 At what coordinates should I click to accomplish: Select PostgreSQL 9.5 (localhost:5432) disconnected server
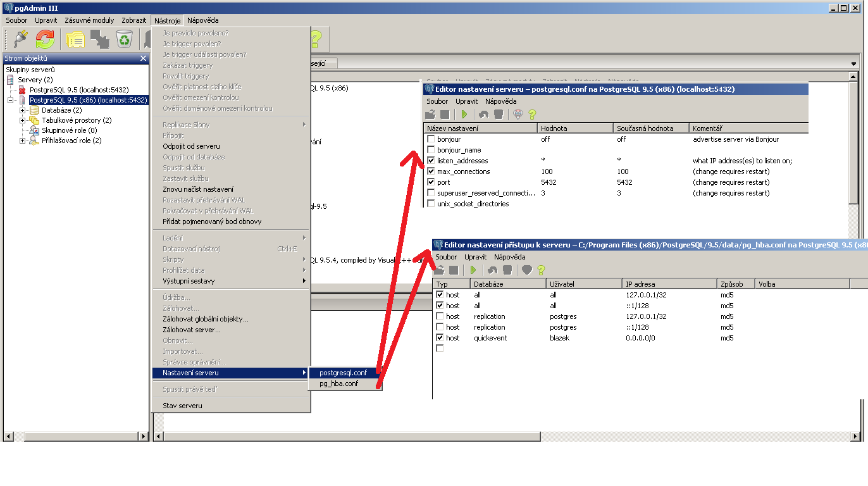tap(79, 90)
